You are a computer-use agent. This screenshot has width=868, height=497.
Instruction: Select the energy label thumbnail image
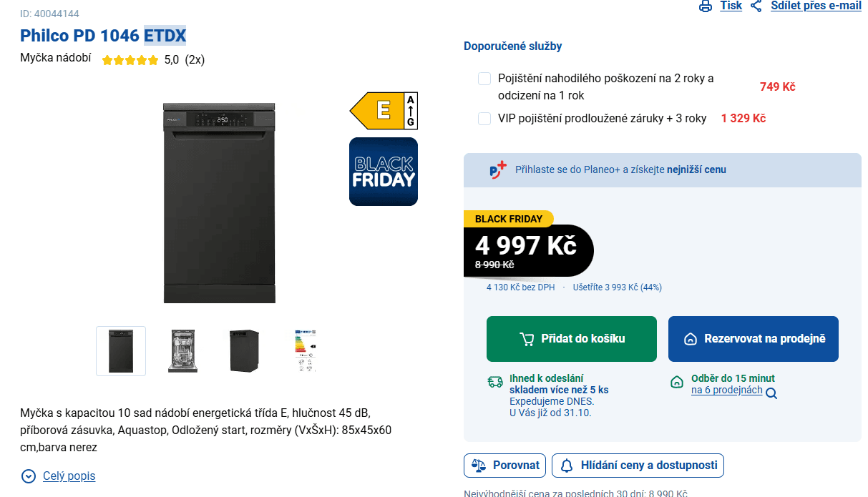coord(306,351)
